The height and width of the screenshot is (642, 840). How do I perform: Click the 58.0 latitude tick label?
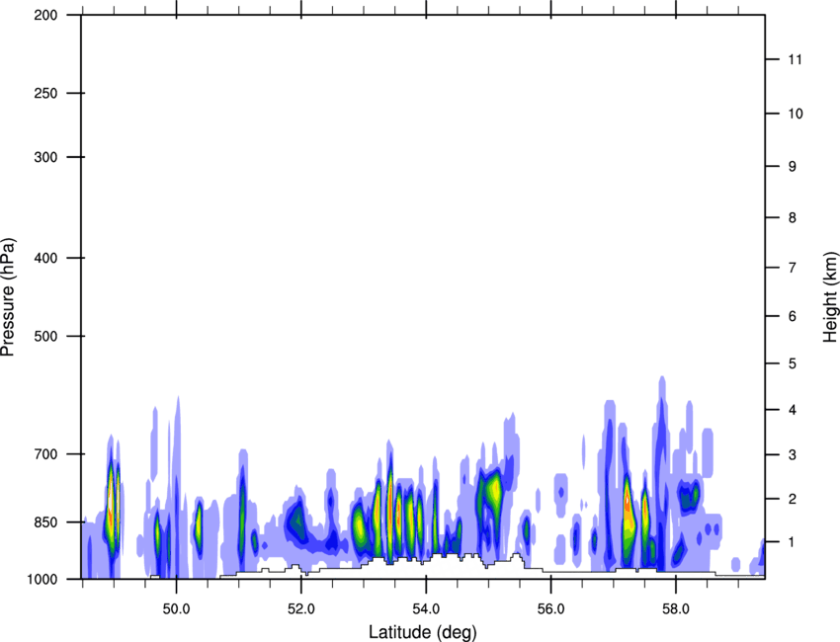pos(676,608)
